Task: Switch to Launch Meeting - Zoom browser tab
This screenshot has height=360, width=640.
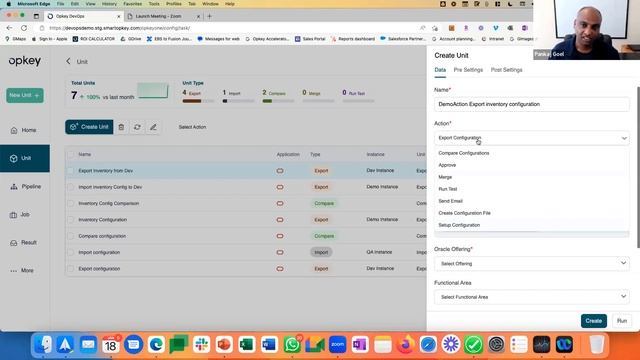Action: (164, 16)
